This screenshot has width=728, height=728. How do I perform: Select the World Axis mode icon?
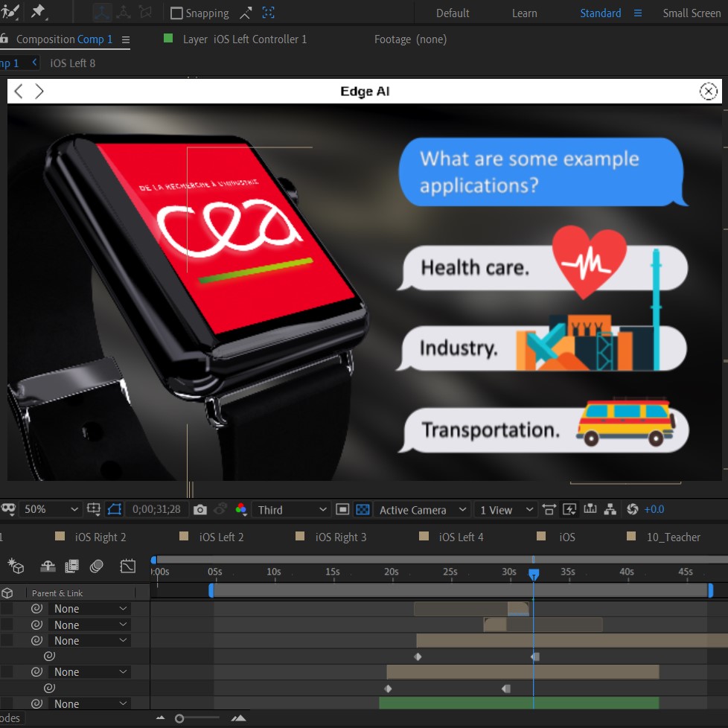point(123,13)
